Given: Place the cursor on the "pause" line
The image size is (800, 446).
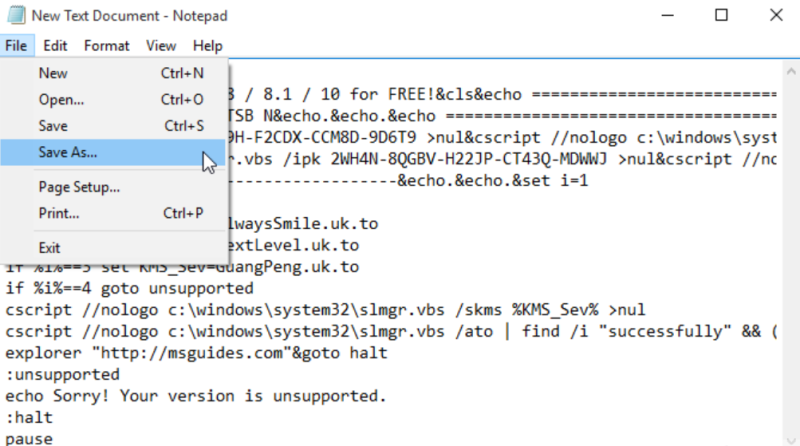Looking at the screenshot, I should click(x=29, y=438).
